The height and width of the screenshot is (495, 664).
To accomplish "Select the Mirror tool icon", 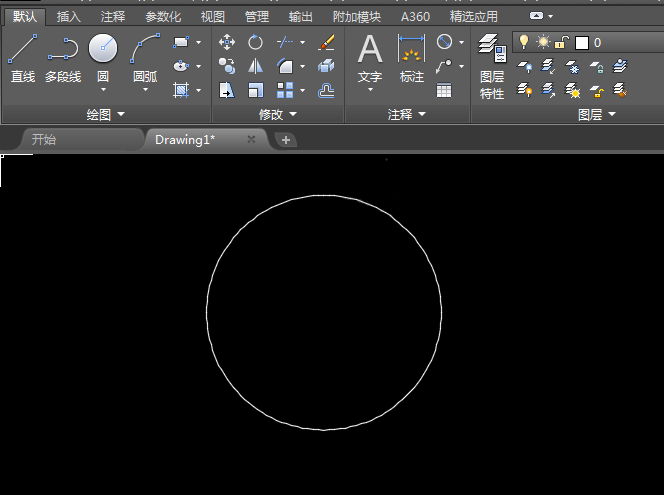I will [256, 66].
